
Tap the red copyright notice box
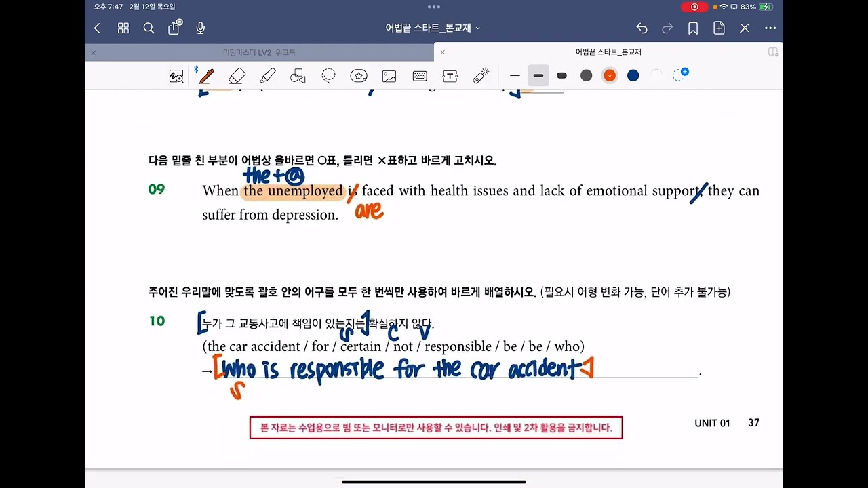pyautogui.click(x=436, y=428)
